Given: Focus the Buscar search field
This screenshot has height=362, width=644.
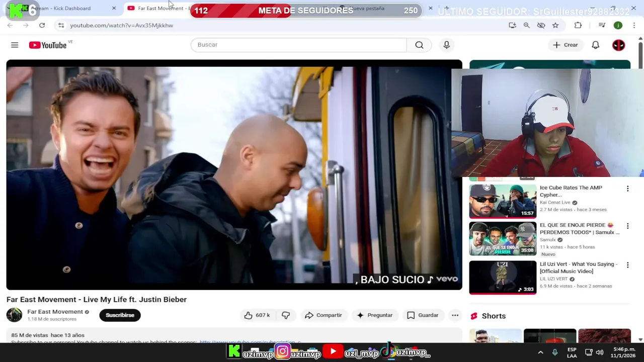Looking at the screenshot, I should click(x=298, y=45).
